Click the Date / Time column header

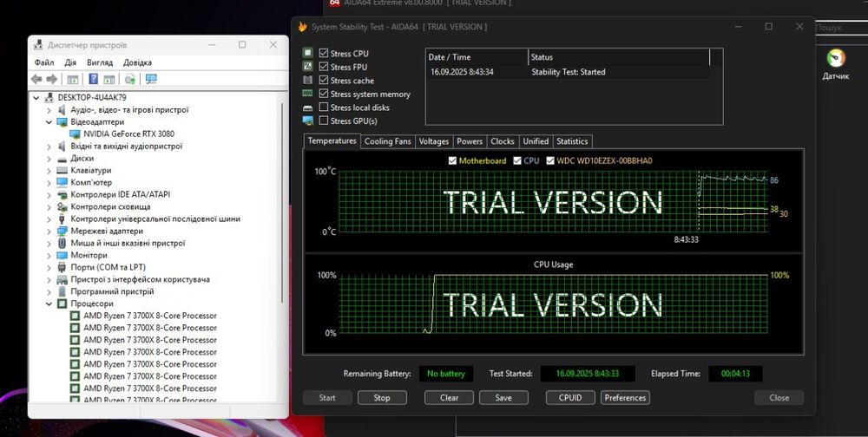point(477,57)
